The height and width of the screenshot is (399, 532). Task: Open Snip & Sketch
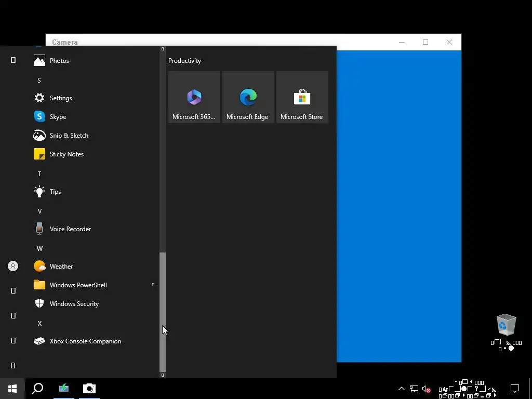pos(95,136)
